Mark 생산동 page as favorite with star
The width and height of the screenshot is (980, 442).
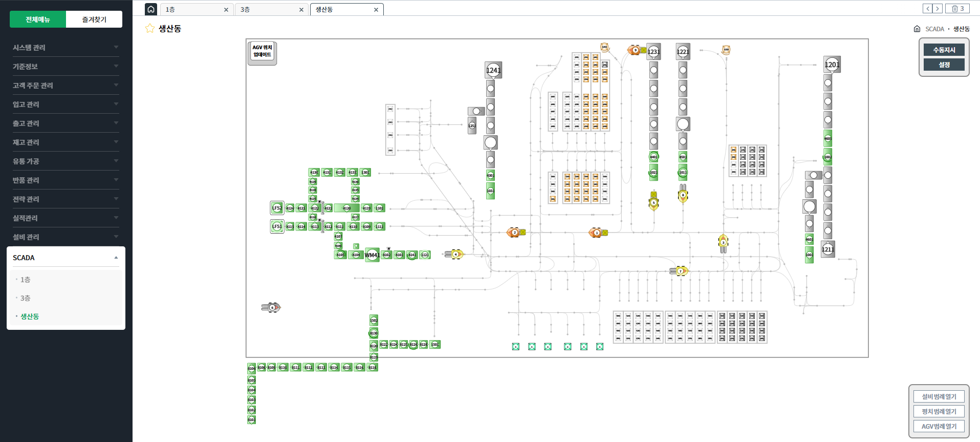coord(149,28)
